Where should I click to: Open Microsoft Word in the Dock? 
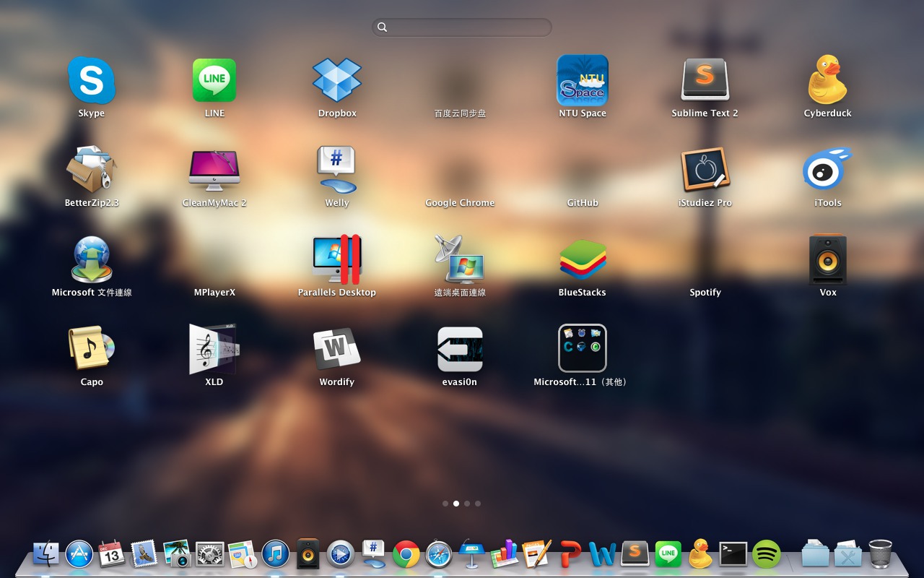point(603,554)
